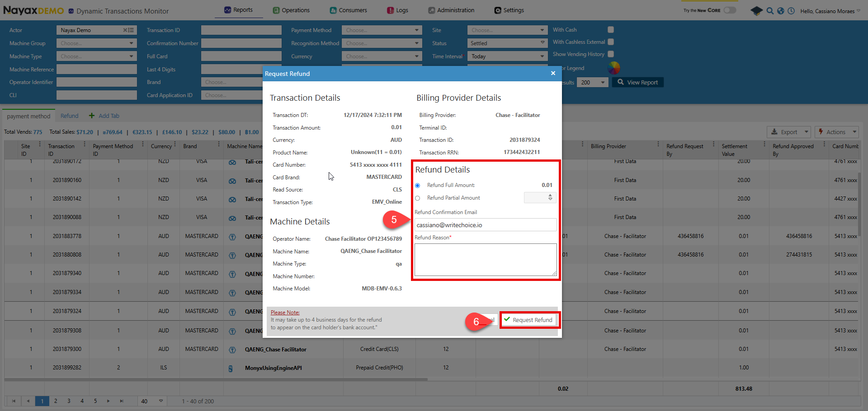Click the Add Tab plus icon
The height and width of the screenshot is (411, 868).
click(92, 116)
